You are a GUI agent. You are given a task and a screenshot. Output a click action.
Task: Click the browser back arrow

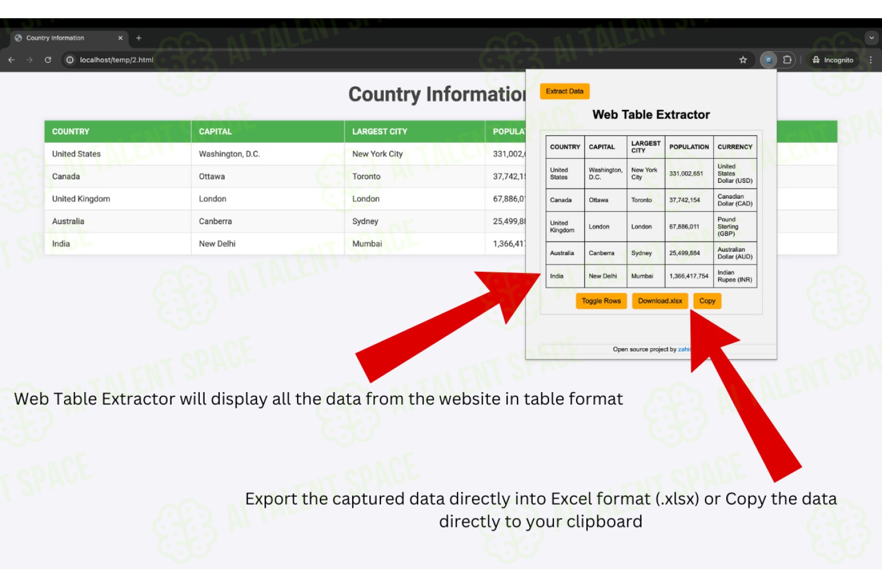pos(11,60)
